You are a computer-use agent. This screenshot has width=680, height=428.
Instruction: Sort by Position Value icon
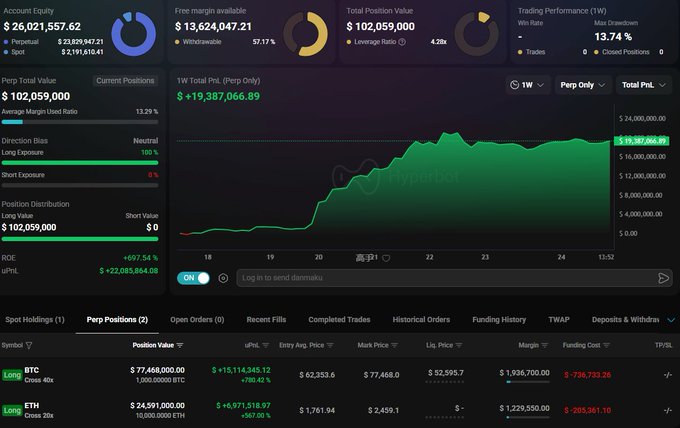click(180, 346)
